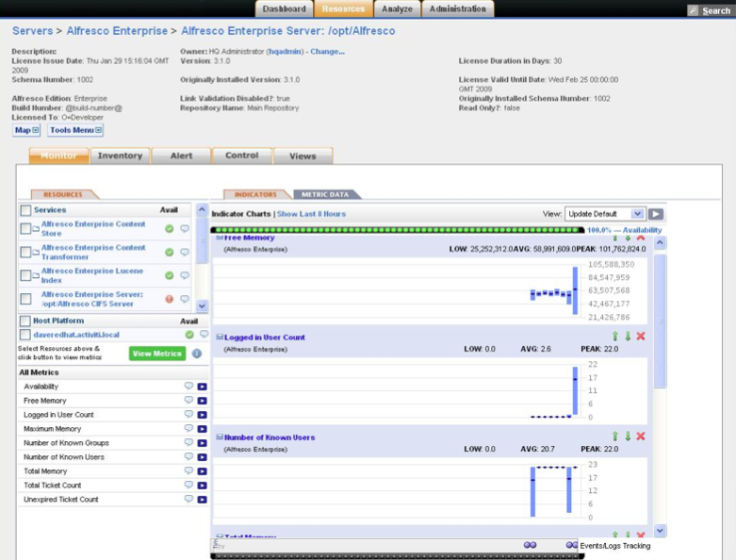Chart the Number of Known Groups arrow icon
The width and height of the screenshot is (736, 560).
[x=203, y=443]
